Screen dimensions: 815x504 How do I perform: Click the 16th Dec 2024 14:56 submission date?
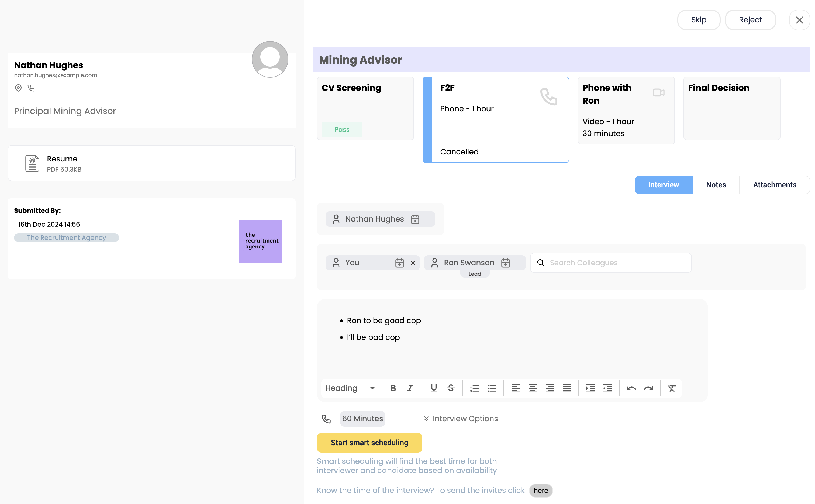(x=49, y=224)
